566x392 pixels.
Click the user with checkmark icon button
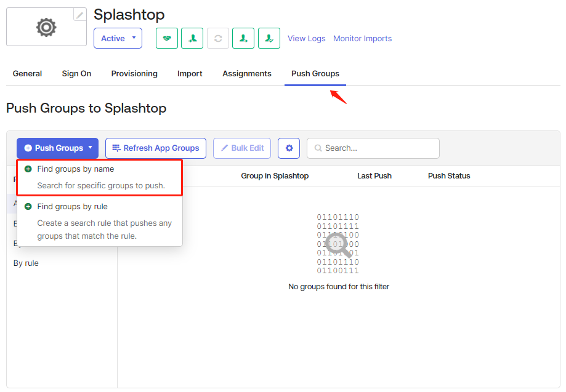pyautogui.click(x=269, y=38)
